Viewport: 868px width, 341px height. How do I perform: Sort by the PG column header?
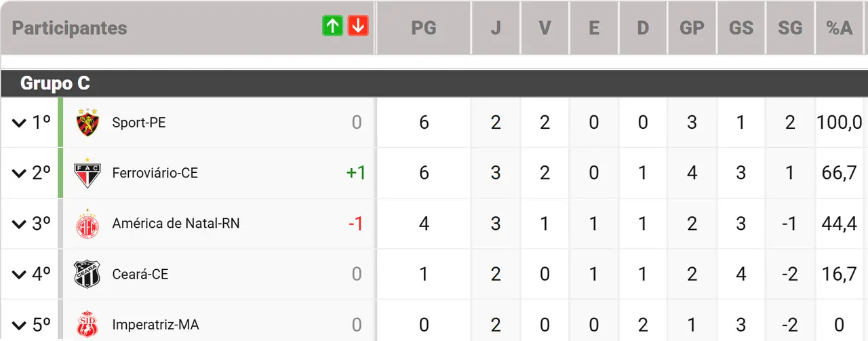pos(424,28)
